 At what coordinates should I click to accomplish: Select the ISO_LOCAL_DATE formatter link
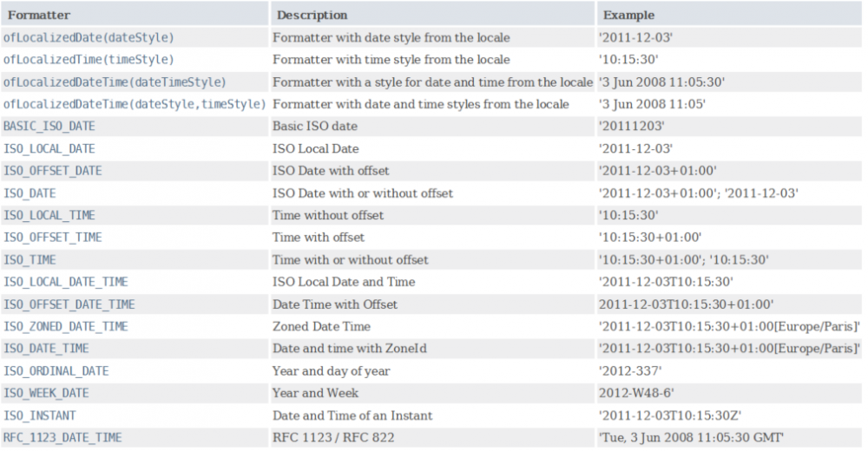49,149
